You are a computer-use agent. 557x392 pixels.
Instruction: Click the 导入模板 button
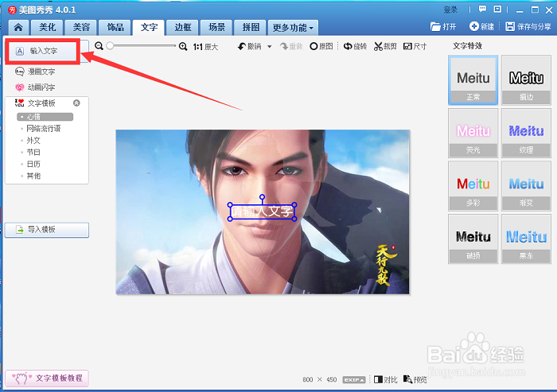46,230
